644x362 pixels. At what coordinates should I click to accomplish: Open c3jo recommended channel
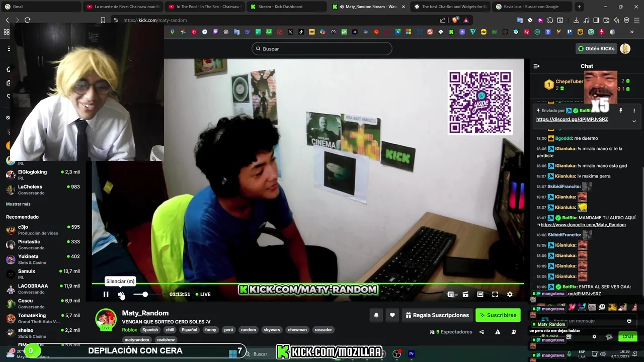(43, 230)
